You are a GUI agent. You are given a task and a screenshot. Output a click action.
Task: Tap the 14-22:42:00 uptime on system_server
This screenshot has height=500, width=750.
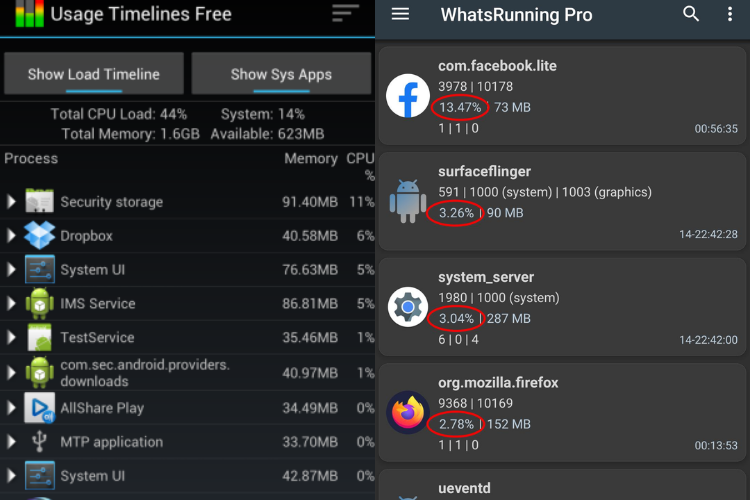coord(708,340)
